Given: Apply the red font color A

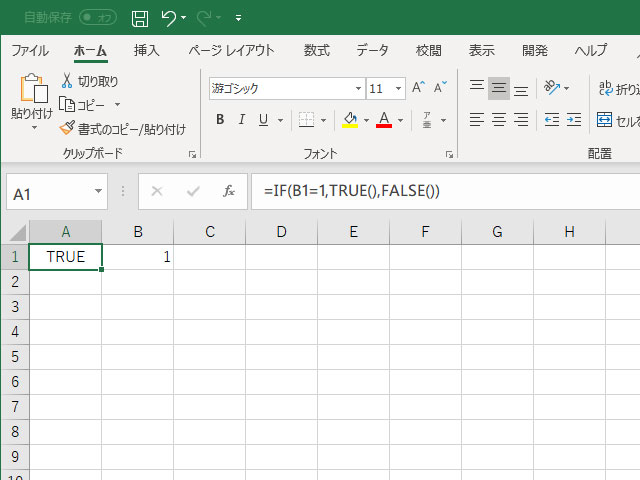Looking at the screenshot, I should click(x=384, y=120).
